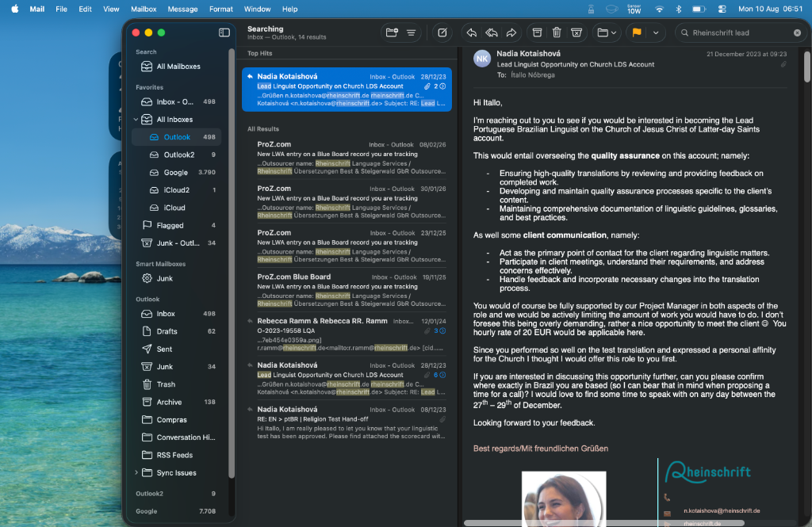Open the Move to Mailbox toolbar icon
This screenshot has width=812, height=527.
[392, 32]
